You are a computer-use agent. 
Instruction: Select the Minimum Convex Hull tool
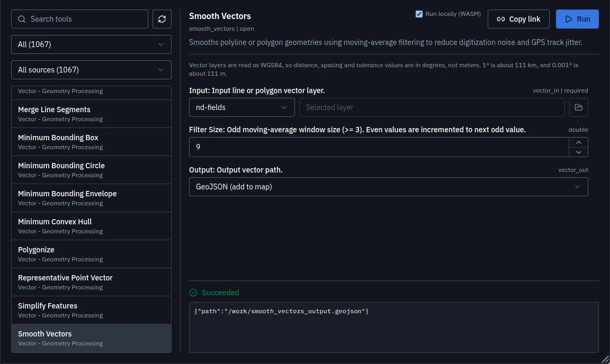[92, 226]
